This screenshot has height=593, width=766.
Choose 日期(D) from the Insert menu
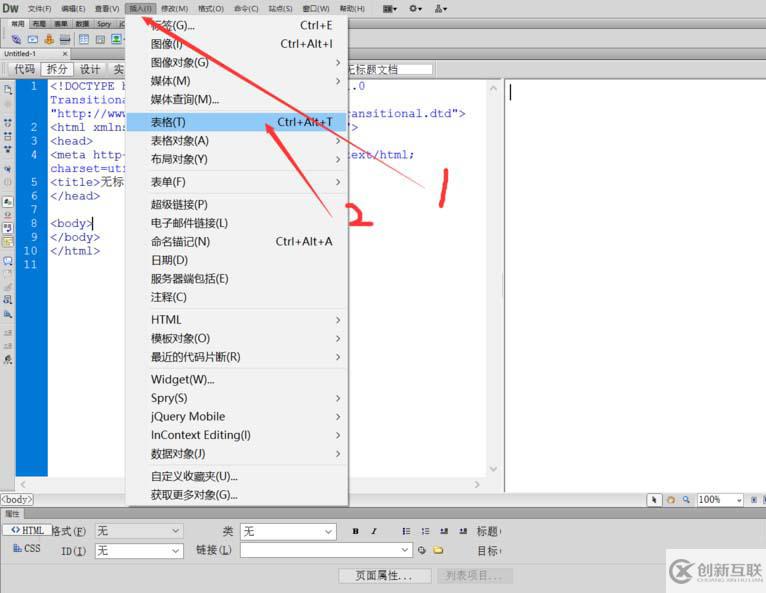236,260
